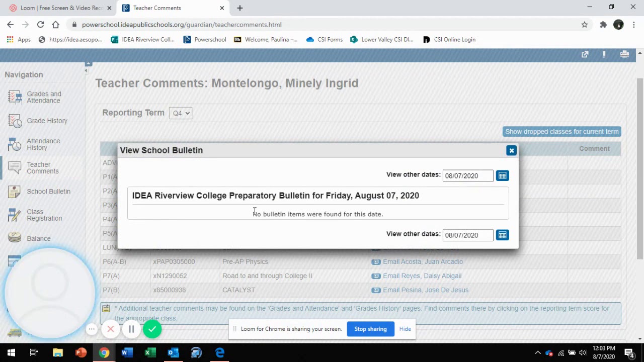Bookmark this page with star icon
644x362 pixels.
[x=584, y=24]
